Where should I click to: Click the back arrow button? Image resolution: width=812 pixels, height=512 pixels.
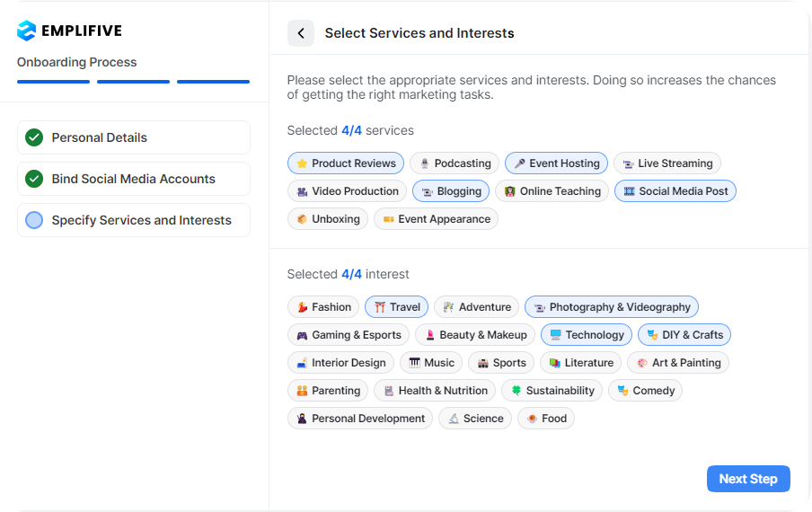click(301, 33)
